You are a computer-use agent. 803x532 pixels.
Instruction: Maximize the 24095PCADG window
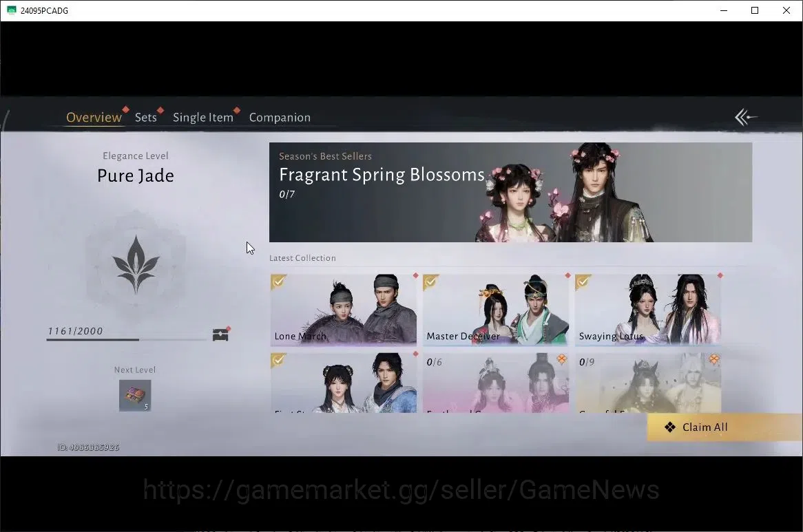click(x=755, y=10)
